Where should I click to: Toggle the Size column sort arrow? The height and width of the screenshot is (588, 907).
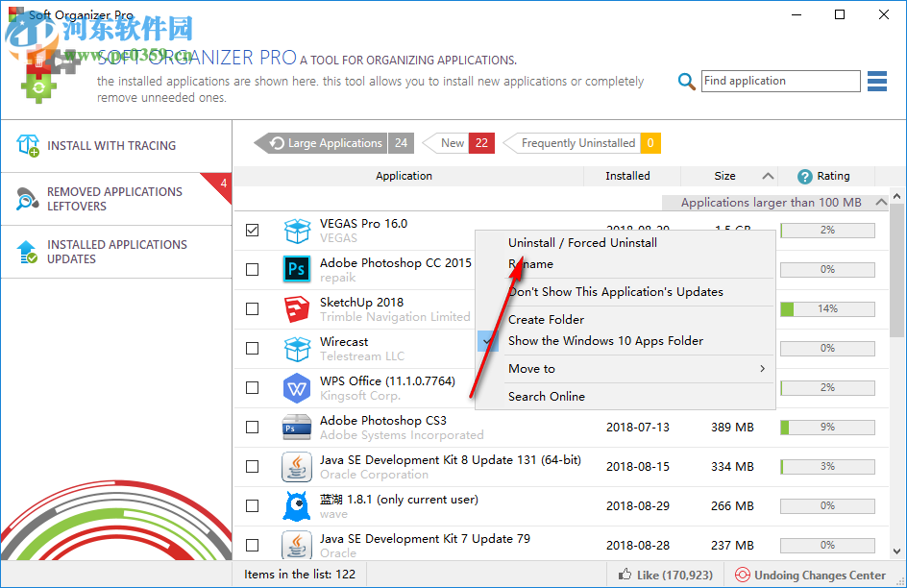[x=767, y=176]
